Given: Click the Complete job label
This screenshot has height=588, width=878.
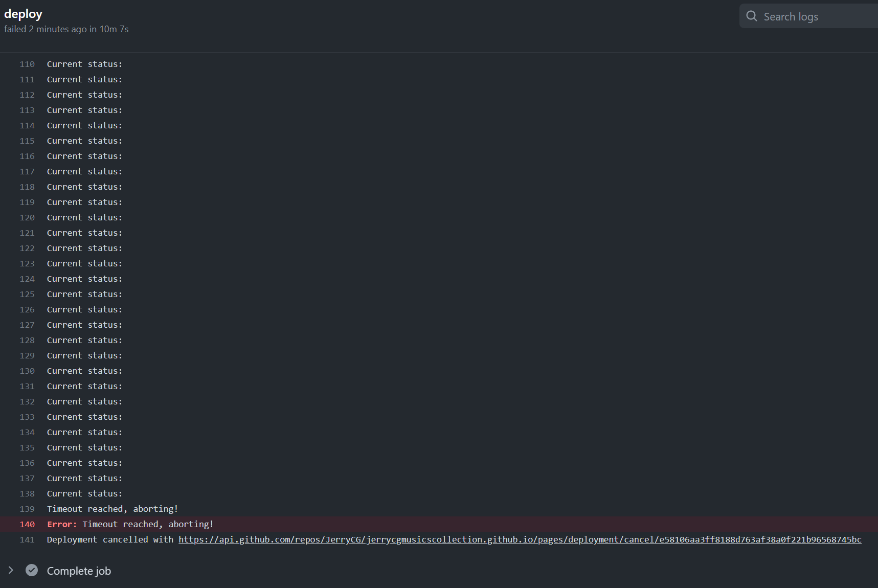Looking at the screenshot, I should 79,571.
